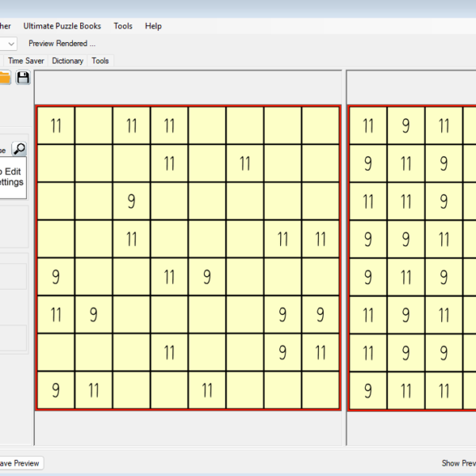Select the lone 9 in left grid's third row

pos(132,201)
